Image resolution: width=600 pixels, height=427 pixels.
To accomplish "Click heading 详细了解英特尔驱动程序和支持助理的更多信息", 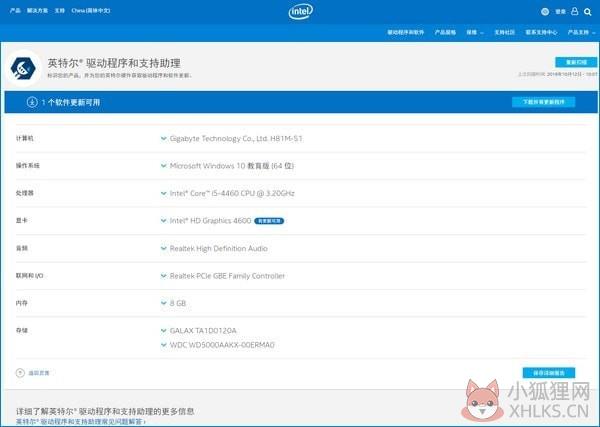I will coord(105,411).
